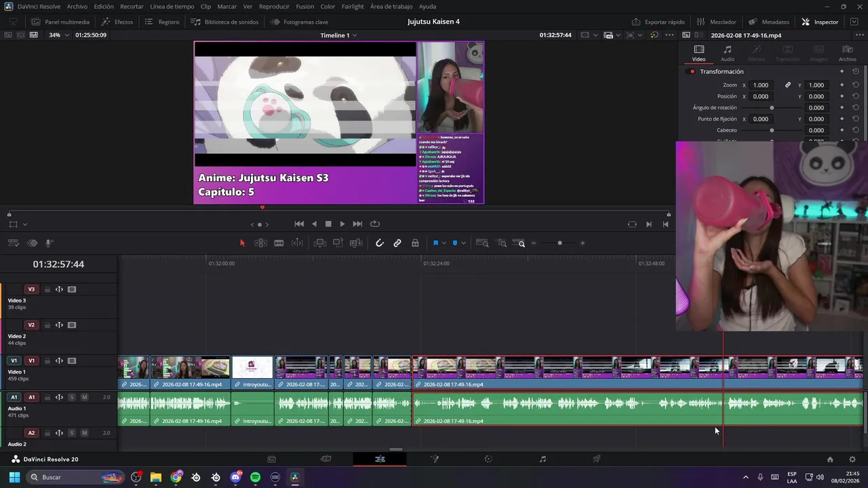Open Spotify from the Windows taskbar
The width and height of the screenshot is (868, 488).
pyautogui.click(x=255, y=477)
